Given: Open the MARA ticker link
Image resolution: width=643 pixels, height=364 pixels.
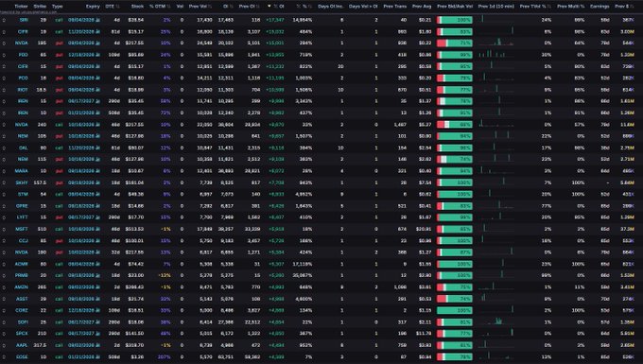Looking at the screenshot, I should coord(22,171).
